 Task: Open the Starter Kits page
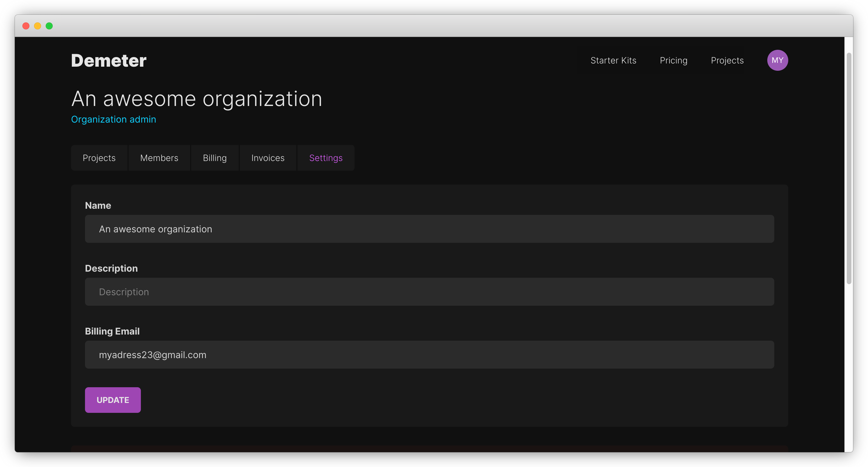tap(613, 60)
